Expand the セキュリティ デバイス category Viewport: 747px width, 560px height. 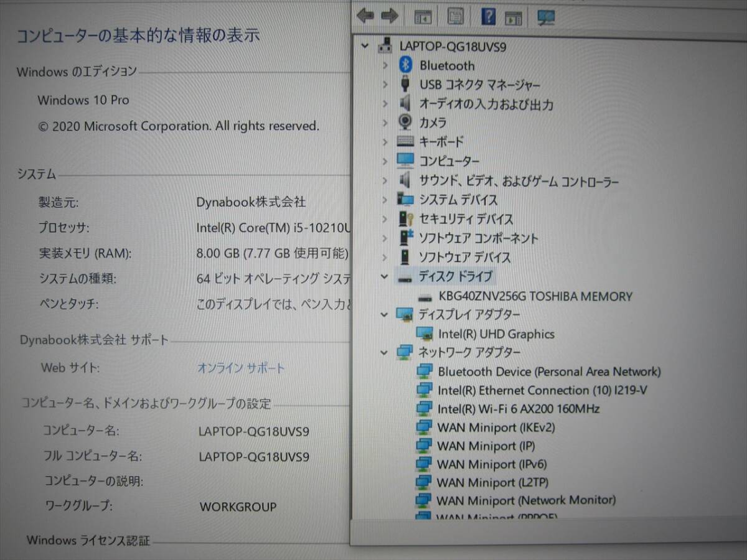tap(385, 219)
